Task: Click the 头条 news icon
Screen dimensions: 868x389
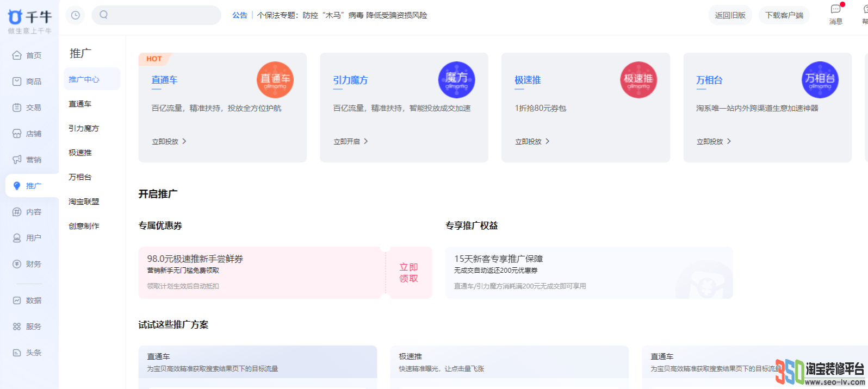Action: click(17, 353)
